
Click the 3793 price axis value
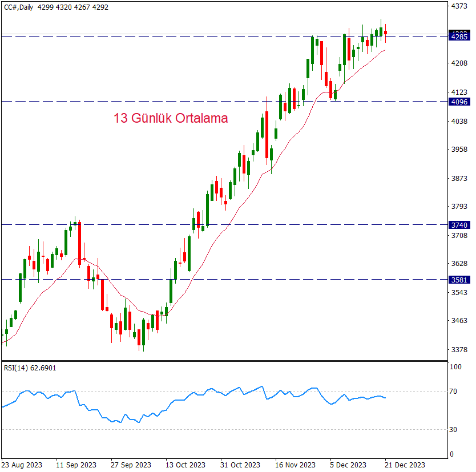point(459,207)
